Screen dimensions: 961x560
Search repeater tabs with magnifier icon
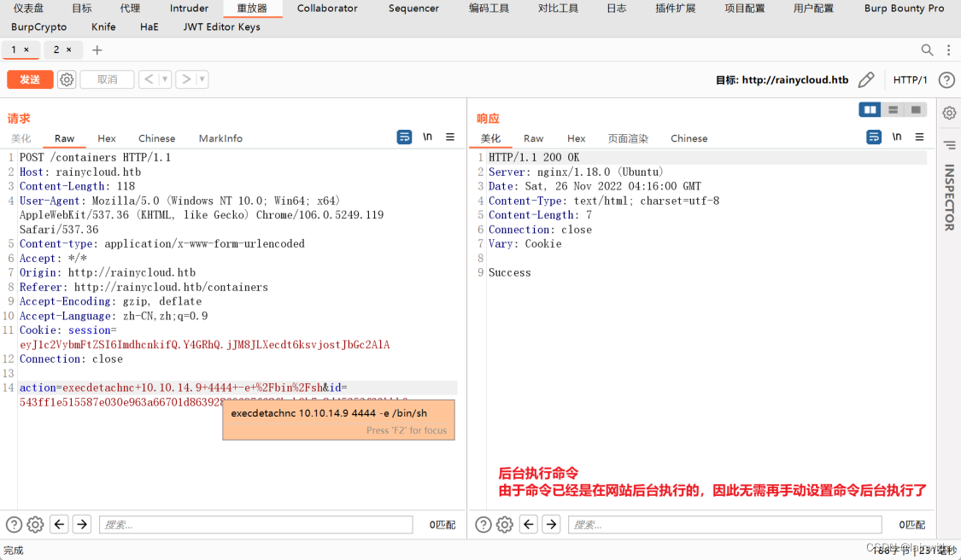pyautogui.click(x=928, y=50)
